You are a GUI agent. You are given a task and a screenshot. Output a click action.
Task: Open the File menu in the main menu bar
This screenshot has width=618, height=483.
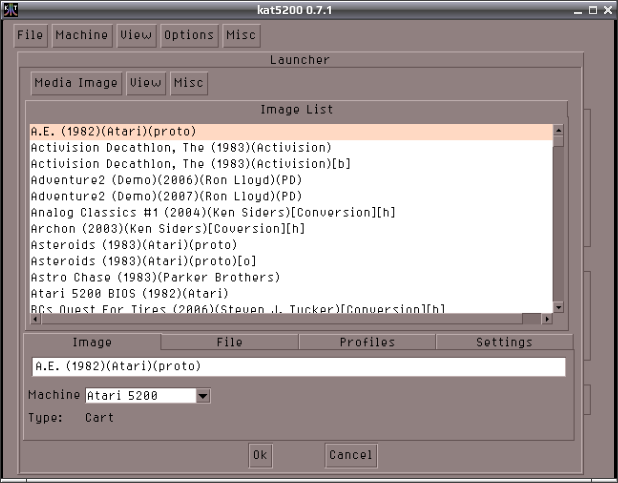click(x=30, y=35)
